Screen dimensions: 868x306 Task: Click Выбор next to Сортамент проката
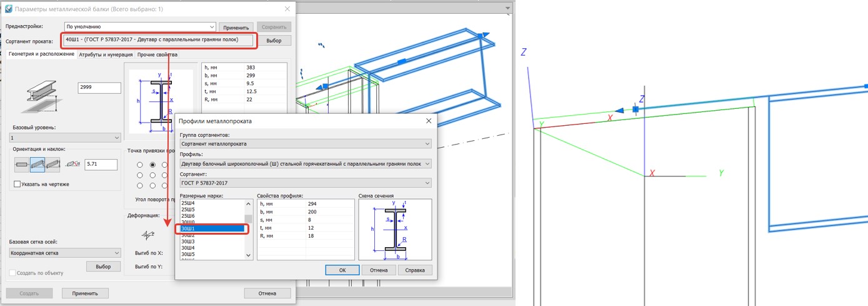click(x=274, y=41)
